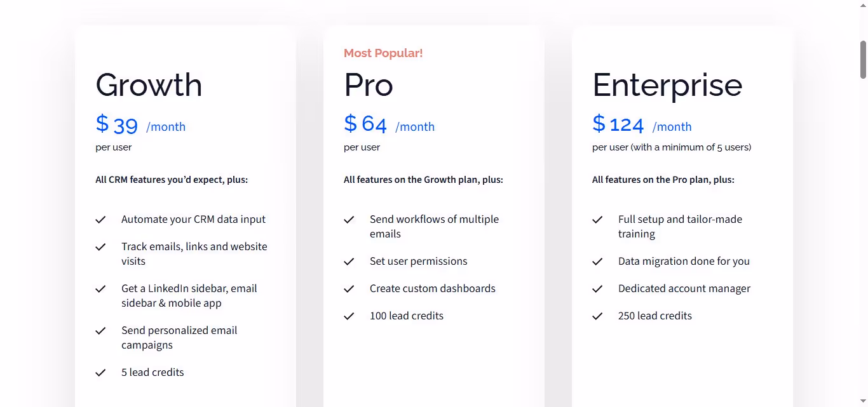Select the Pro plan heading
Image resolution: width=868 pixels, height=407 pixels.
pos(369,85)
